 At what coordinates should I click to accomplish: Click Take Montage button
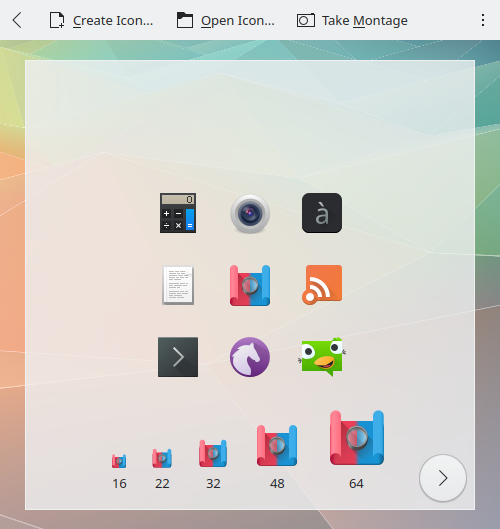(x=352, y=20)
